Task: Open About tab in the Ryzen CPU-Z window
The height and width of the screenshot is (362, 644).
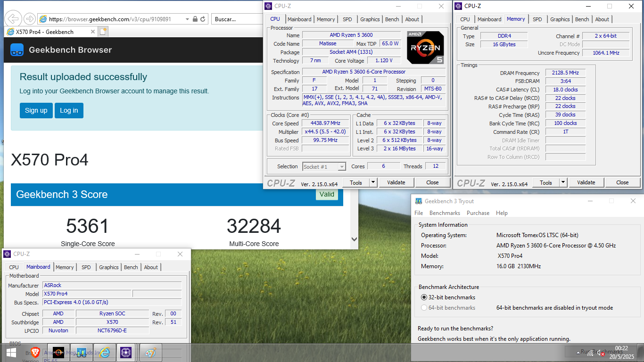Action: point(412,19)
